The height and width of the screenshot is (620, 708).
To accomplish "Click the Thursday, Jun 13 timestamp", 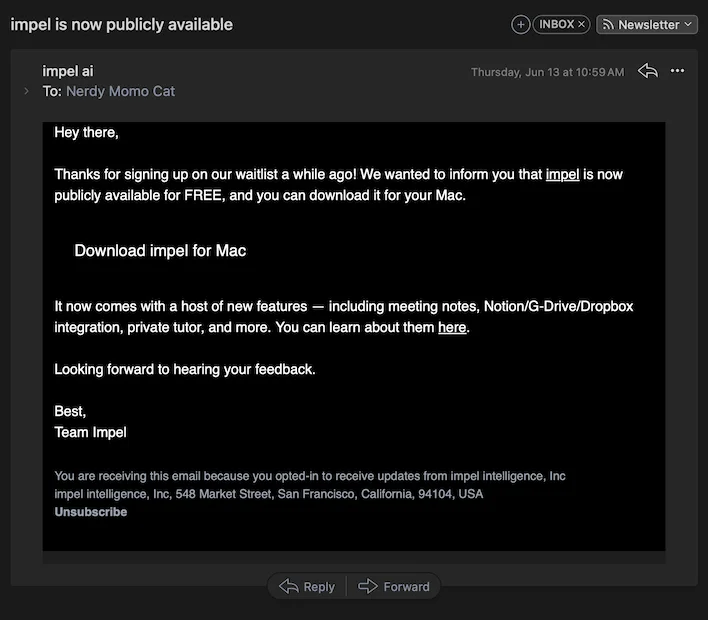I will pos(547,72).
